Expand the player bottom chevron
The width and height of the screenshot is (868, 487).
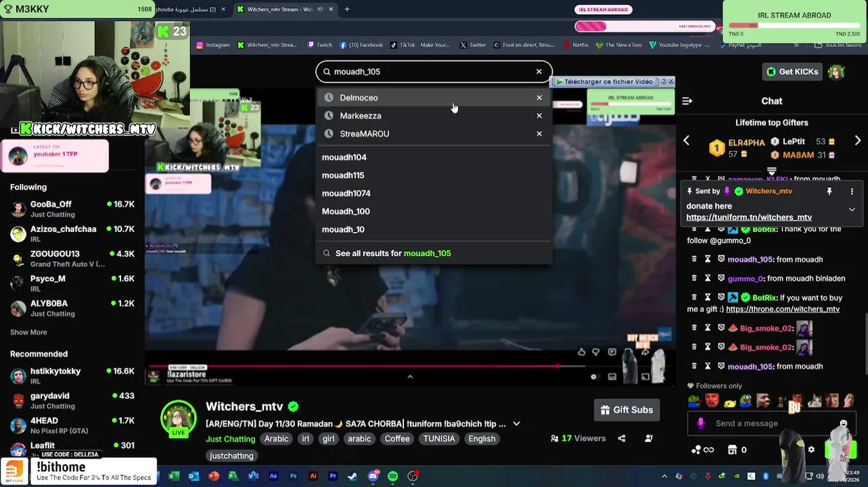tap(409, 377)
